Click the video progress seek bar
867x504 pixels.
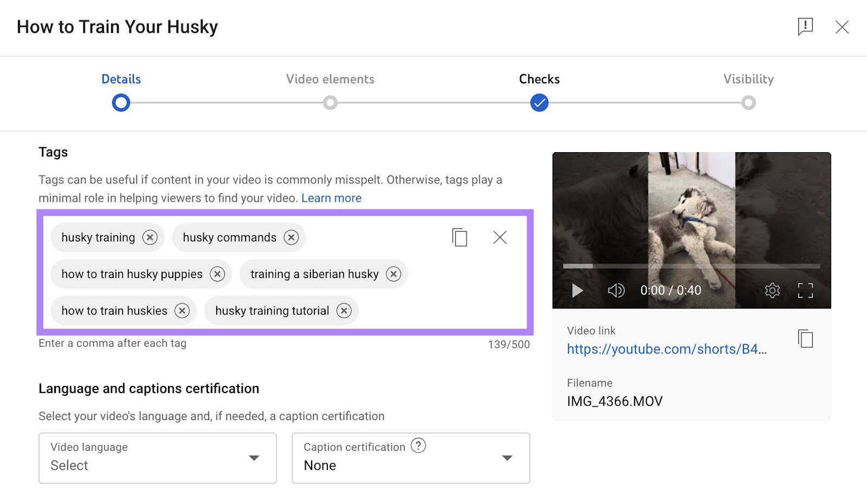[691, 265]
